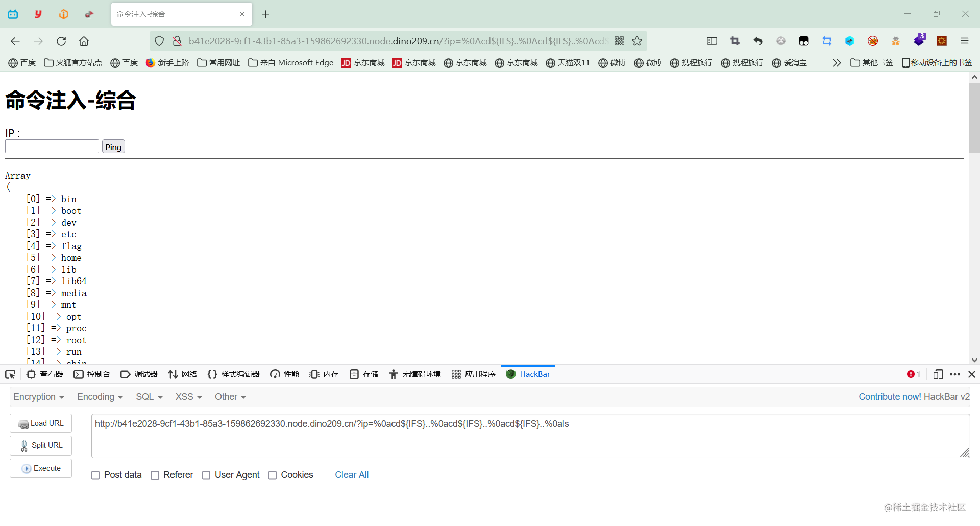Open the Firefox application menu
The width and height of the screenshot is (980, 526).
965,41
